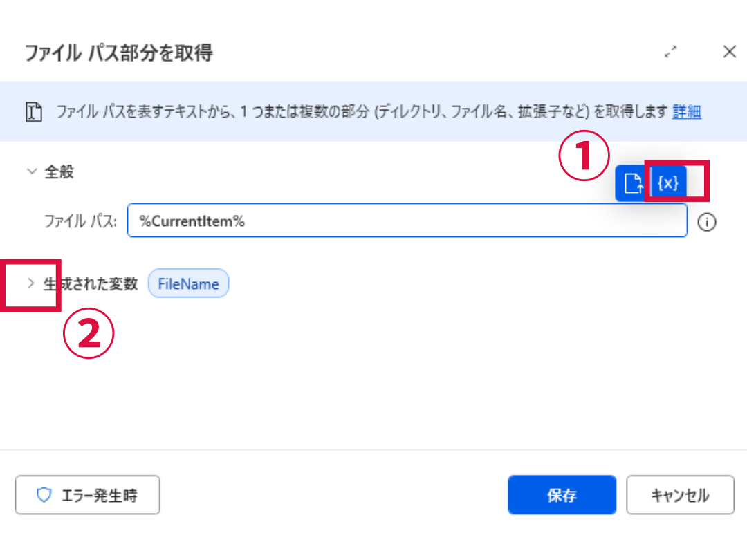Click the 保存 button
The height and width of the screenshot is (560, 747).
tap(562, 495)
